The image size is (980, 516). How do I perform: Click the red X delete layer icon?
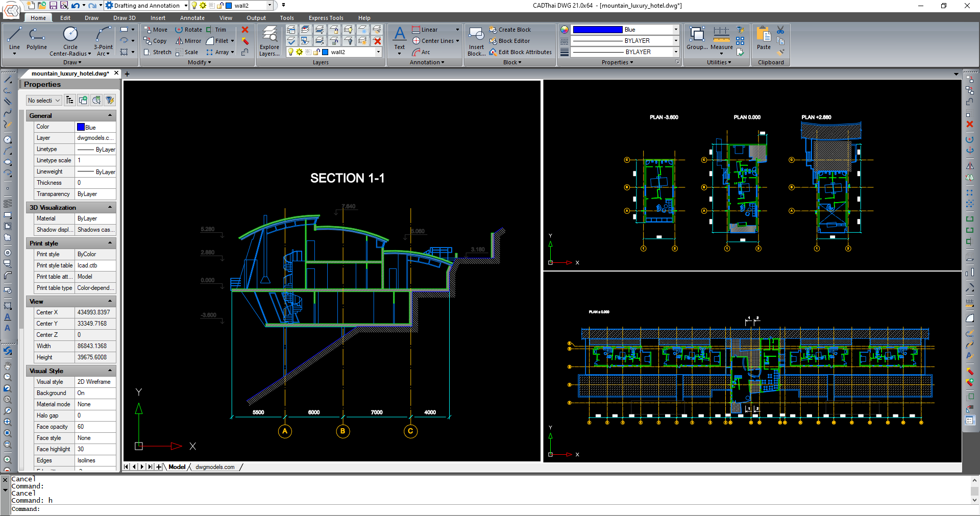point(377,41)
